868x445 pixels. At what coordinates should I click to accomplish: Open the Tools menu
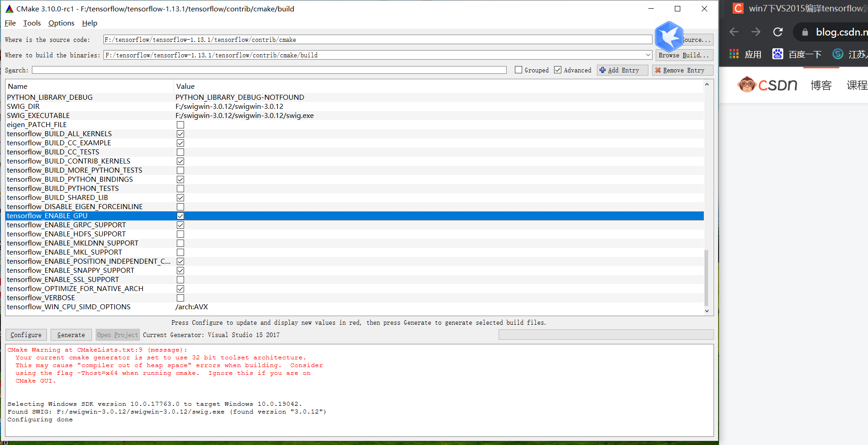coord(31,23)
